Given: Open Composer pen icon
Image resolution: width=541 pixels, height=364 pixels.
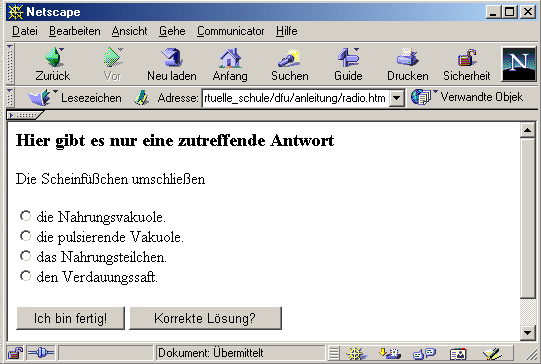Looking at the screenshot, I should (x=492, y=353).
